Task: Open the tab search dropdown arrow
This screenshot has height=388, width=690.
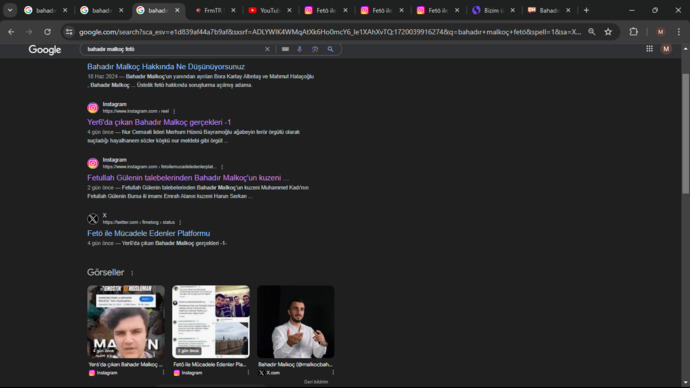Action: (10, 10)
